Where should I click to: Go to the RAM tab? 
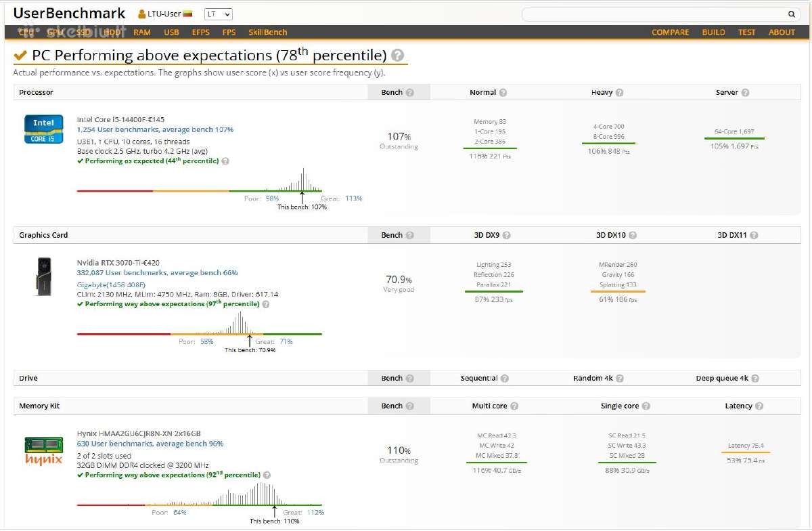point(142,33)
